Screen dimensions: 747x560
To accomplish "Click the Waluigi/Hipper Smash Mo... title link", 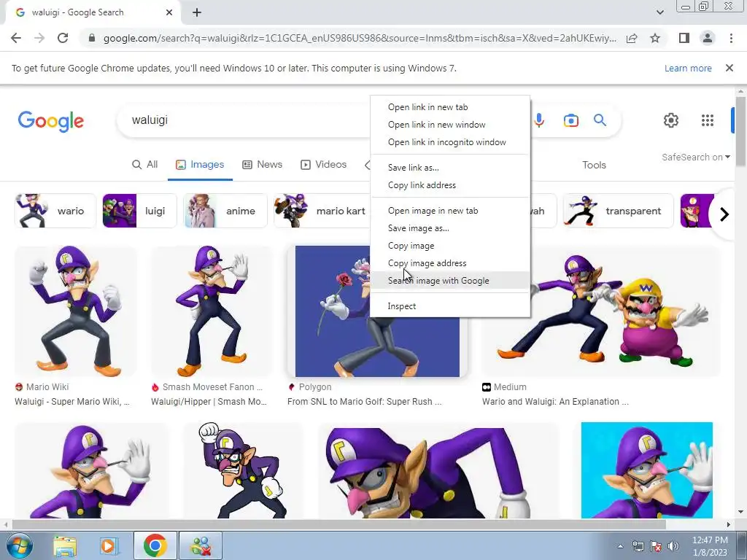I will pos(209,402).
